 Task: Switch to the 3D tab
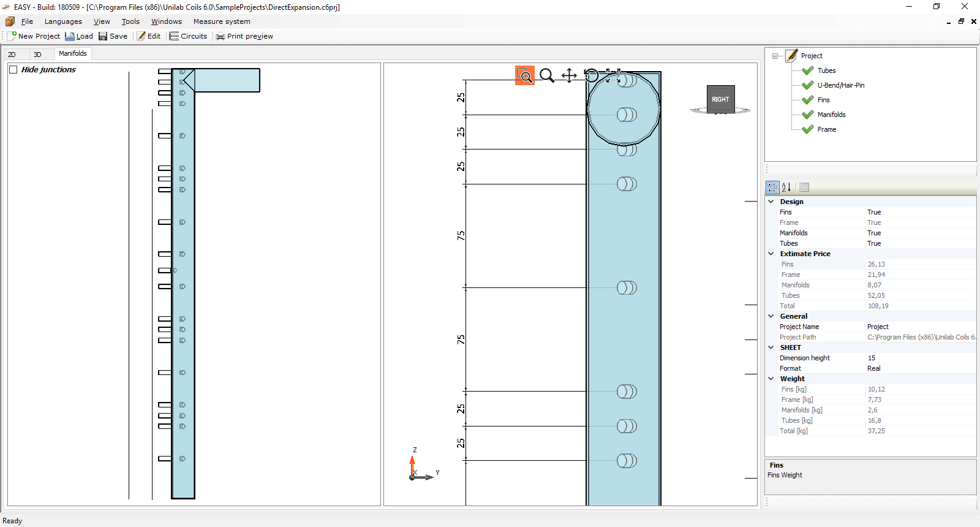[37, 55]
